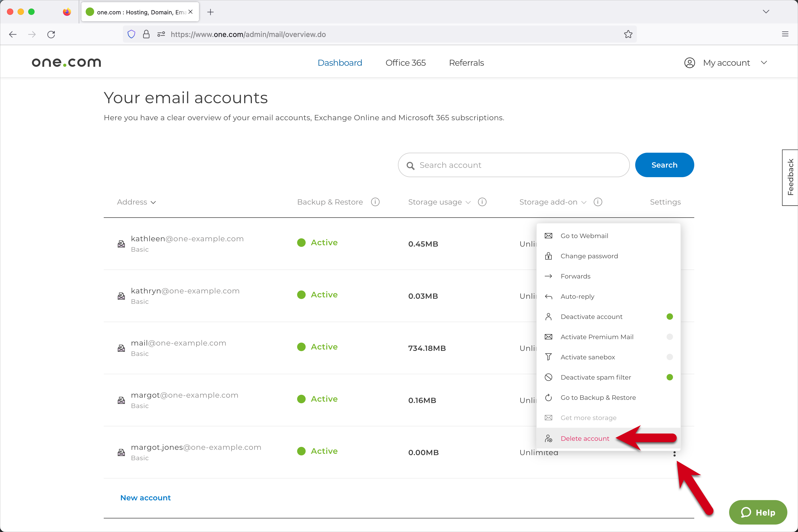Select Delete account from the menu

click(x=585, y=438)
